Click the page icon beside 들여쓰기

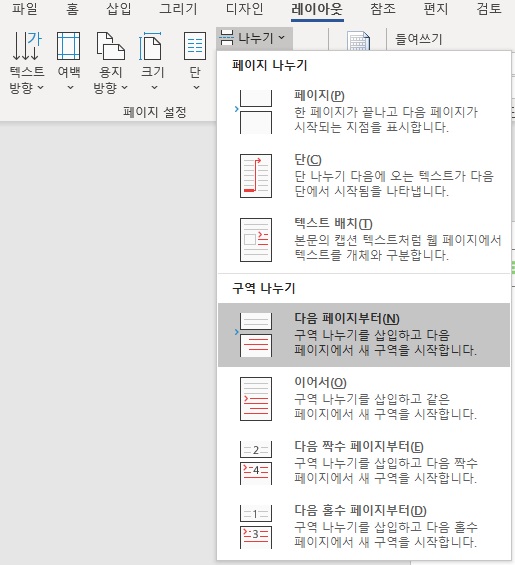pyautogui.click(x=358, y=40)
